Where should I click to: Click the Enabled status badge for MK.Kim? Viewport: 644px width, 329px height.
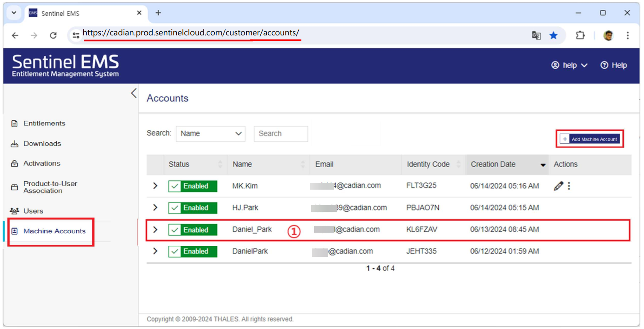[192, 186]
